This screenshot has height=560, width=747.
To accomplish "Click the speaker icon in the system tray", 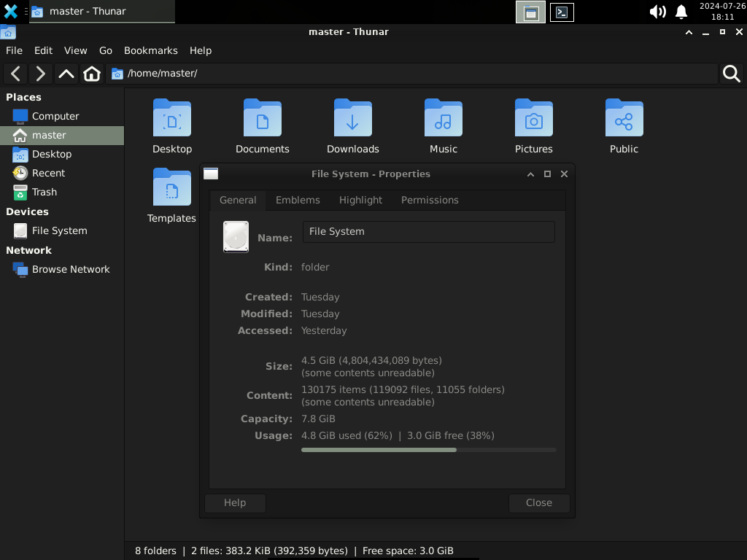I will pos(657,12).
